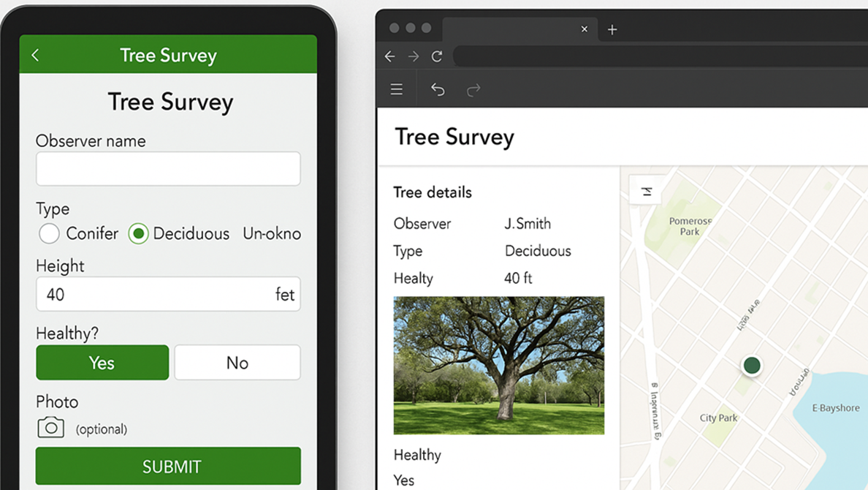Choose No for Healthy
Image resolution: width=868 pixels, height=490 pixels.
(237, 363)
